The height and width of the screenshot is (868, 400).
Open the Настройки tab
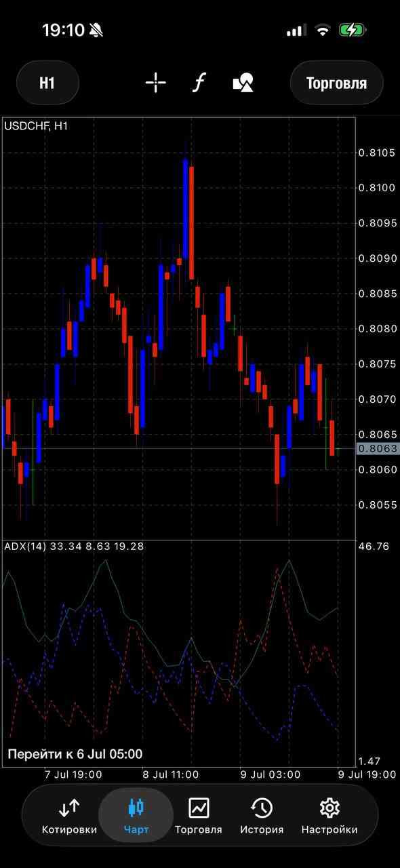coord(329,816)
